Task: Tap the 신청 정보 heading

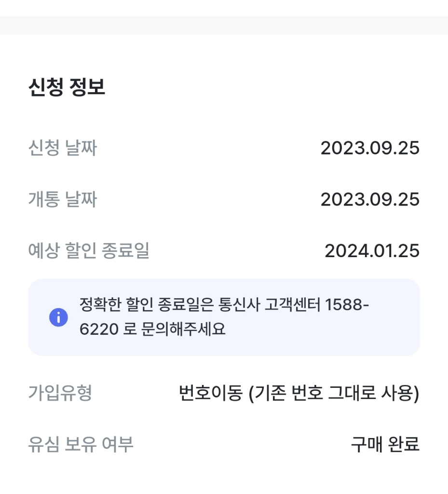Action: pyautogui.click(x=67, y=88)
